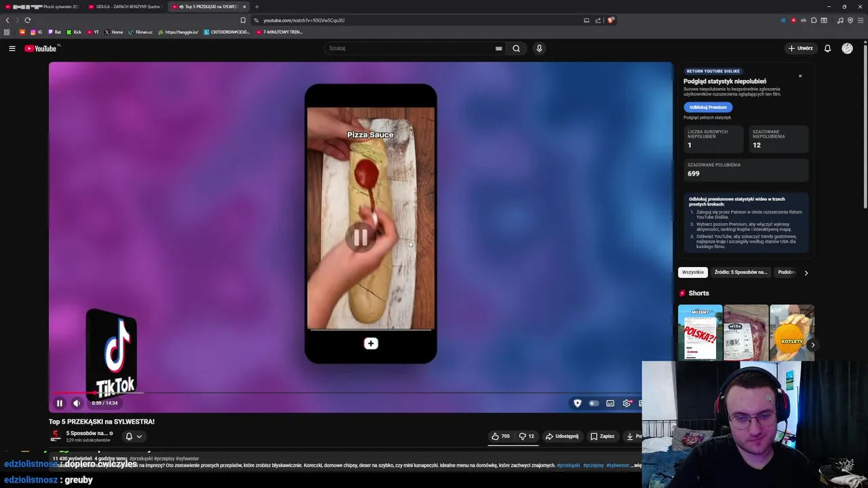This screenshot has height=488, width=868.
Task: Open the YouTube hamburger guide menu
Action: (12, 48)
